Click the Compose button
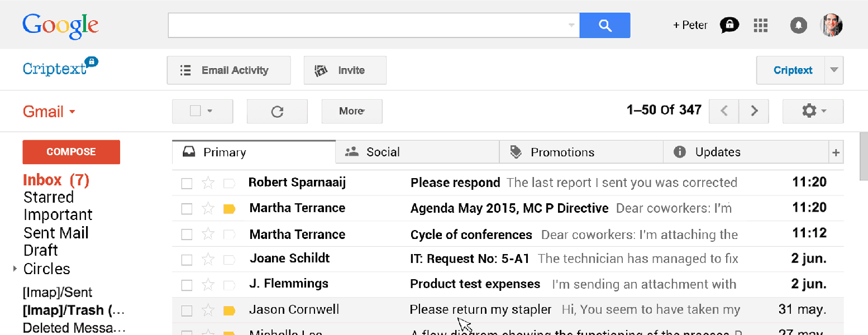Screen dimensions: 868x335 point(71,151)
